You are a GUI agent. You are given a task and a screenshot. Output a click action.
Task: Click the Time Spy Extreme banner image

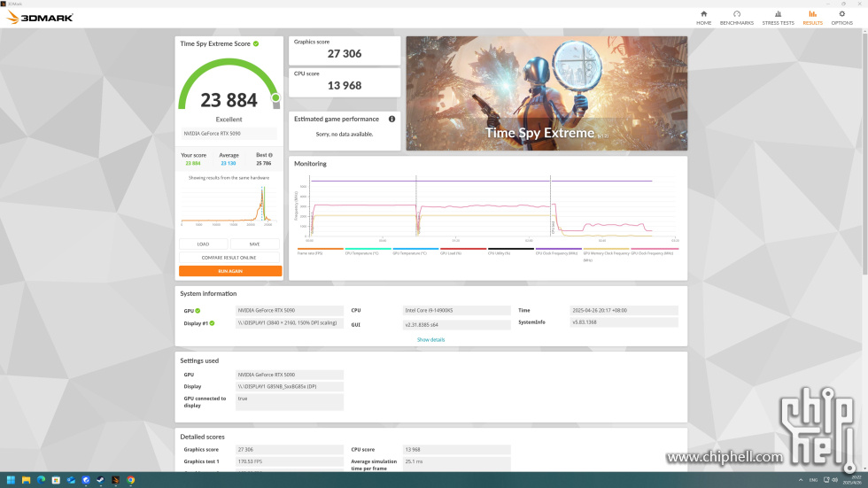[547, 94]
